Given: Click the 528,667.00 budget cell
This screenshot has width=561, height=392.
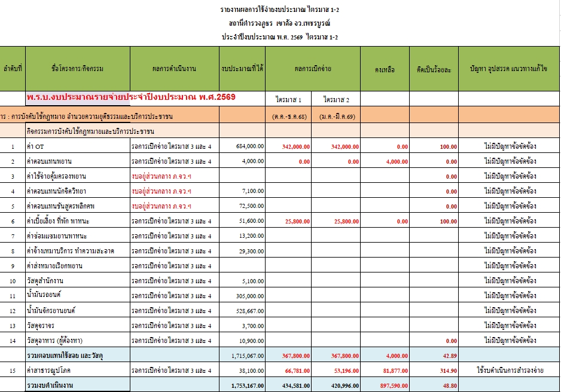Looking at the screenshot, I should (242, 311).
